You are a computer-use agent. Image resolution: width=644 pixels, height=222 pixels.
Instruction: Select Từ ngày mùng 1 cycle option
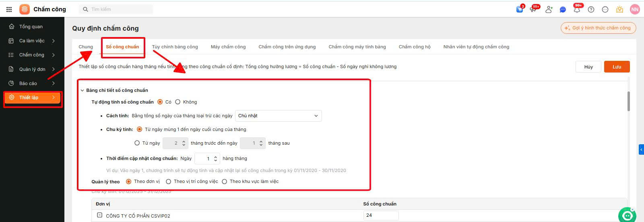tap(140, 129)
